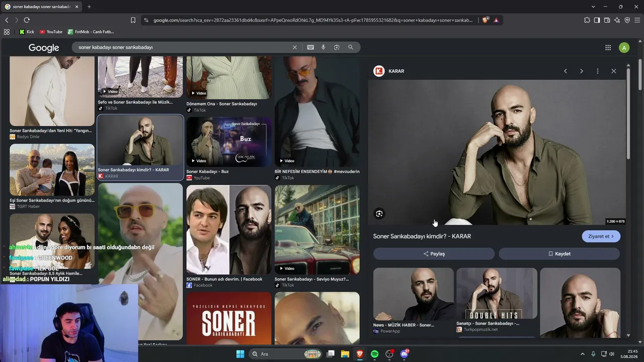Screen dimensions: 644x362
Task: Open the on-screen keyboard input tool
Action: coord(310,47)
